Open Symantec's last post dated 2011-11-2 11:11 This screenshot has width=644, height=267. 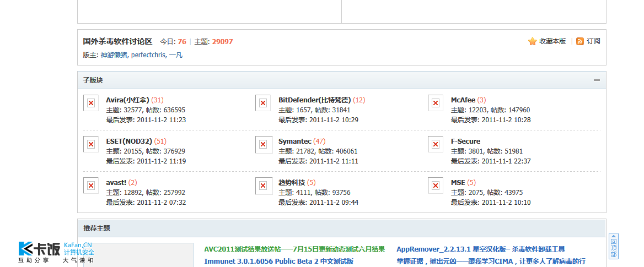tap(334, 161)
